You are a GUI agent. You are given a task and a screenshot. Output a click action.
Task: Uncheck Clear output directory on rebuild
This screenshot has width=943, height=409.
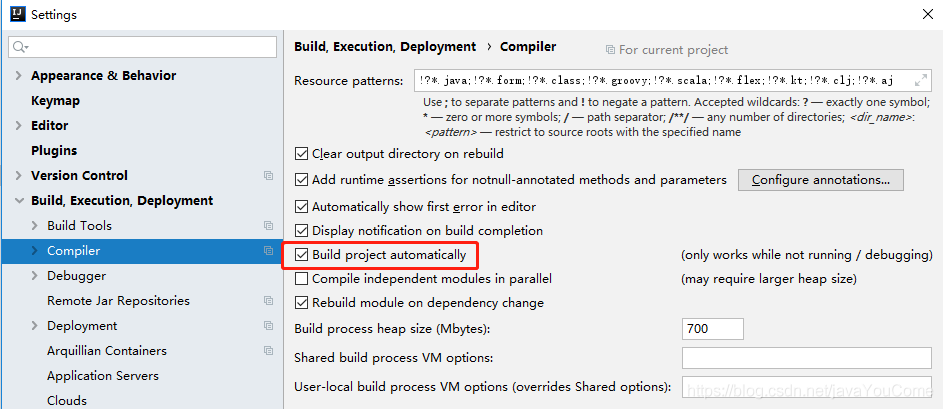point(302,154)
